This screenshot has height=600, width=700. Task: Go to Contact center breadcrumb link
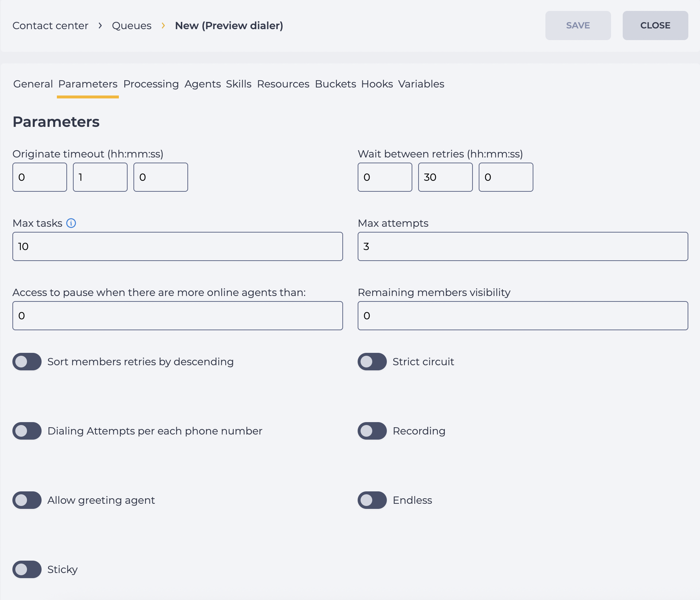50,26
